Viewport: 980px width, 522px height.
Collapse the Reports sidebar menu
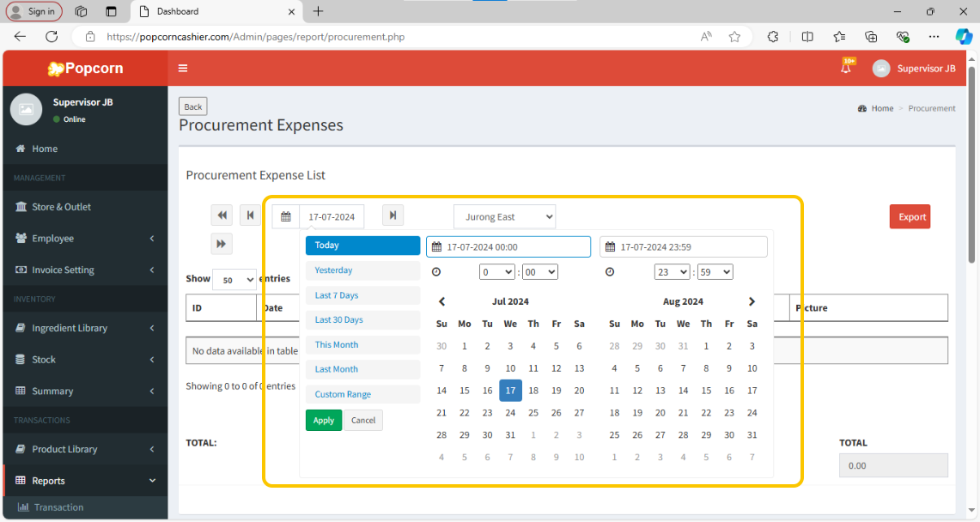(85, 481)
